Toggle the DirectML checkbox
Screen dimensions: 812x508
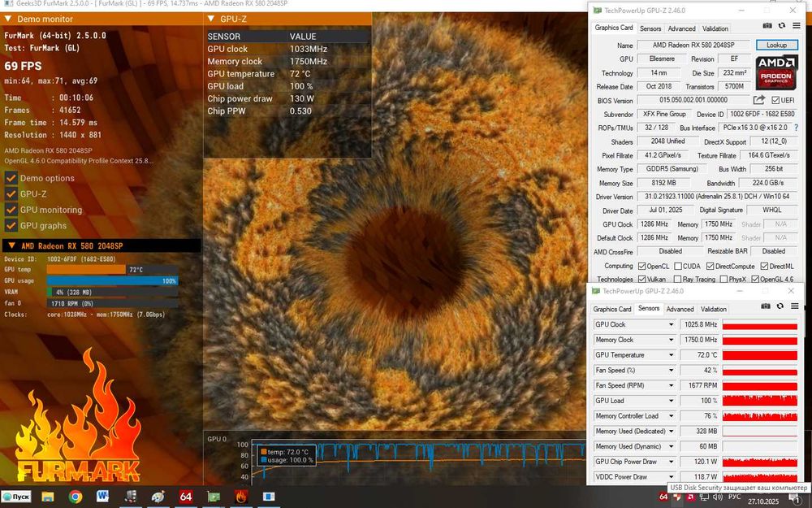(764, 266)
